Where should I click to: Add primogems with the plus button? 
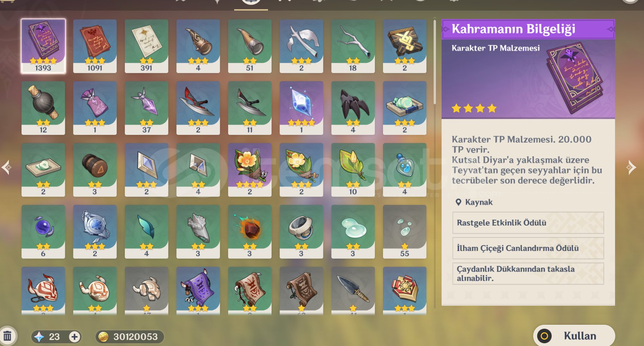74,337
